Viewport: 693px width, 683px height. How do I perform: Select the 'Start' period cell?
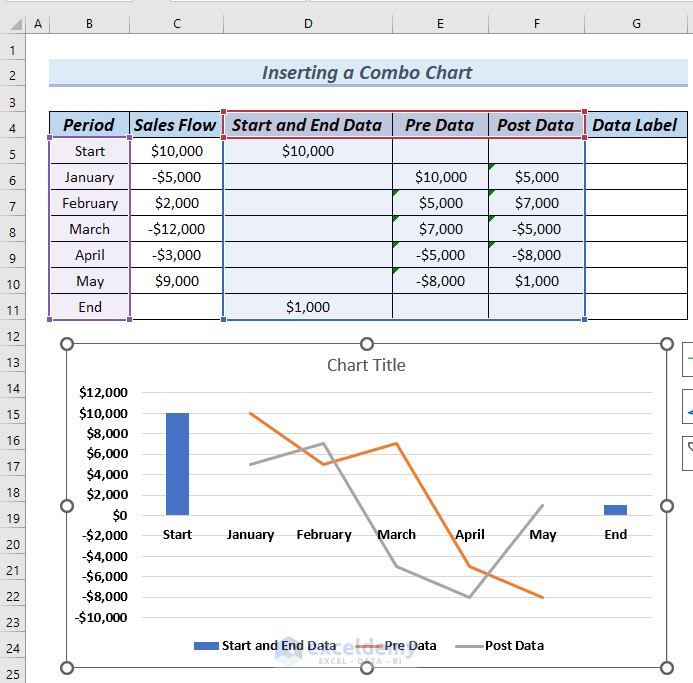[x=89, y=151]
